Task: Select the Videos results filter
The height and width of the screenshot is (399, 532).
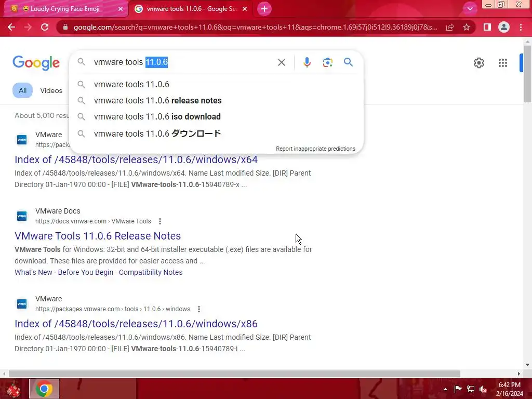Action: pos(51,90)
